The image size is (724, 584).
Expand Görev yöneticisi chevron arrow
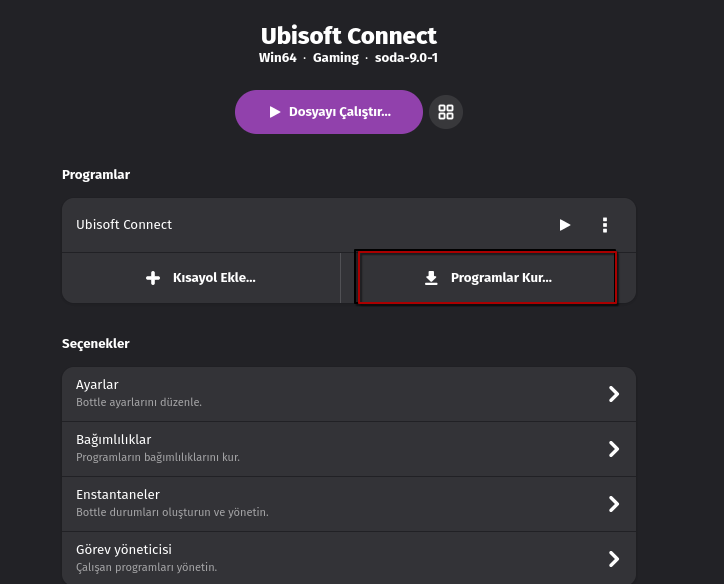pos(614,559)
